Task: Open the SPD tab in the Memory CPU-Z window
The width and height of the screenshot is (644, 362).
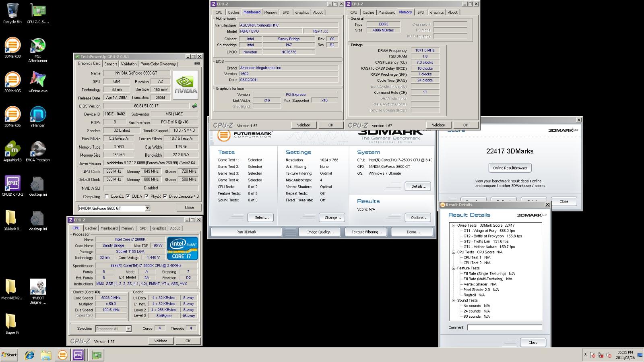Action: pos(421,12)
